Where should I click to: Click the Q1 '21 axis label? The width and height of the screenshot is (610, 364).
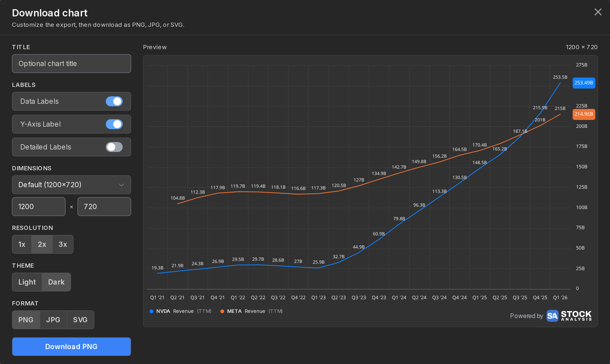157,297
